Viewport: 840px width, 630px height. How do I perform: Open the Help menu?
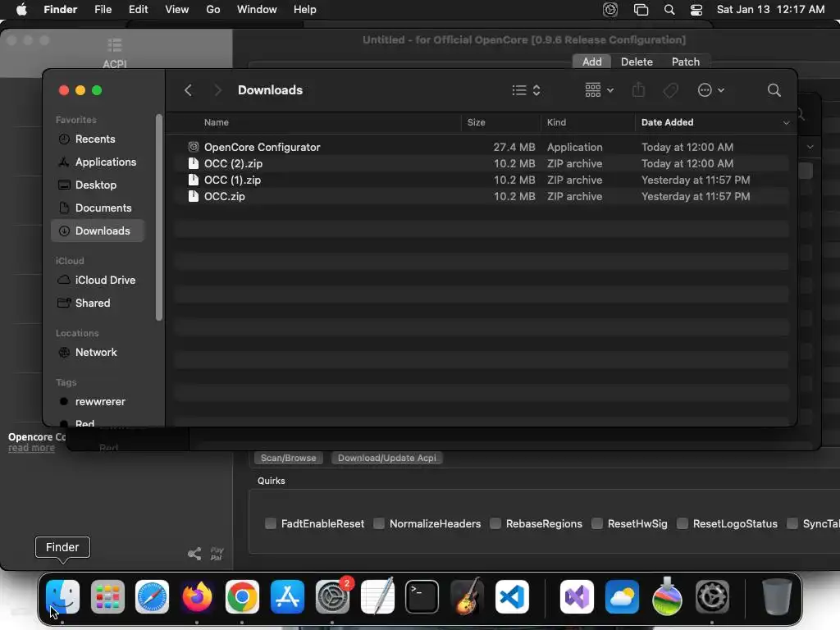tap(305, 10)
